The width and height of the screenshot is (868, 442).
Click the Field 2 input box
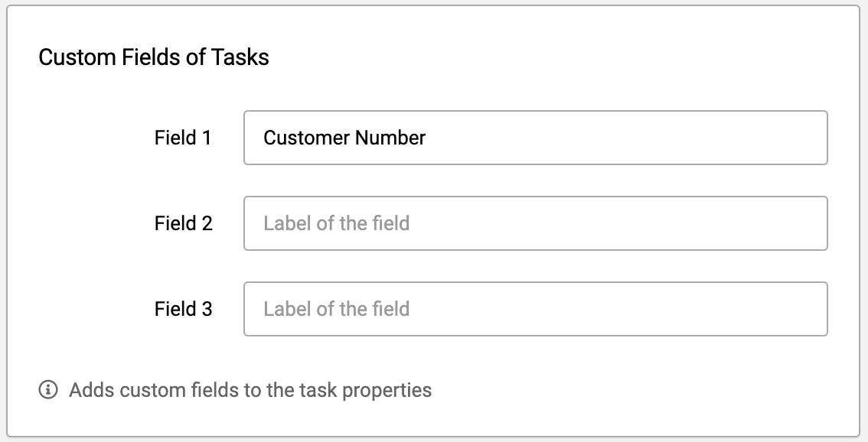pos(535,223)
